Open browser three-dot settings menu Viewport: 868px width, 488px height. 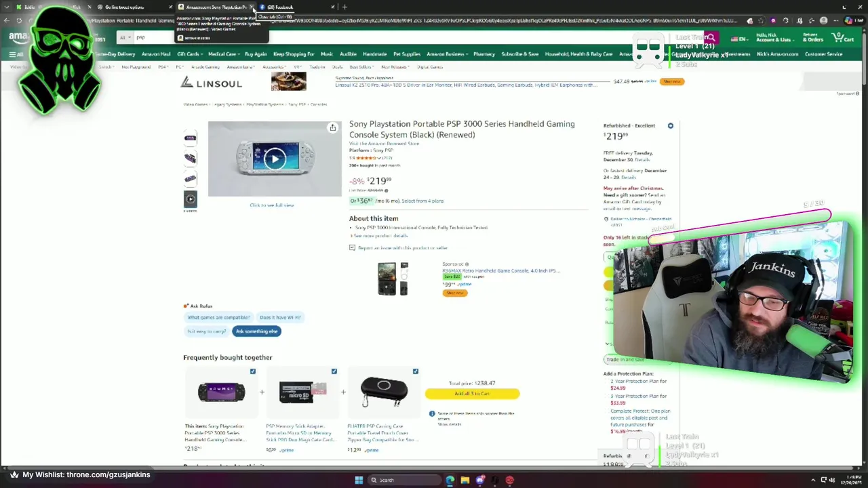point(837,20)
